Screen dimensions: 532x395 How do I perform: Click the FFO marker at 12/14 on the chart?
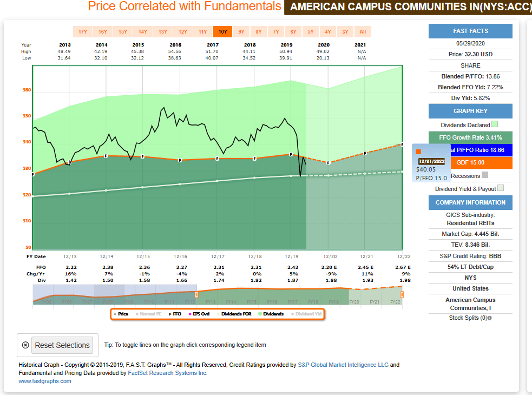[106, 156]
